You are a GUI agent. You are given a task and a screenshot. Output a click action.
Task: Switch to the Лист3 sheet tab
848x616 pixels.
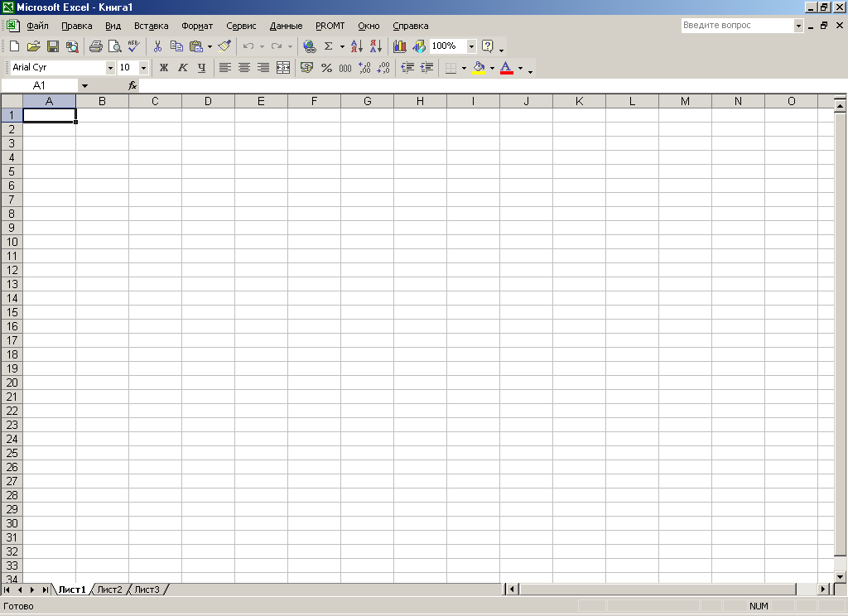(147, 590)
